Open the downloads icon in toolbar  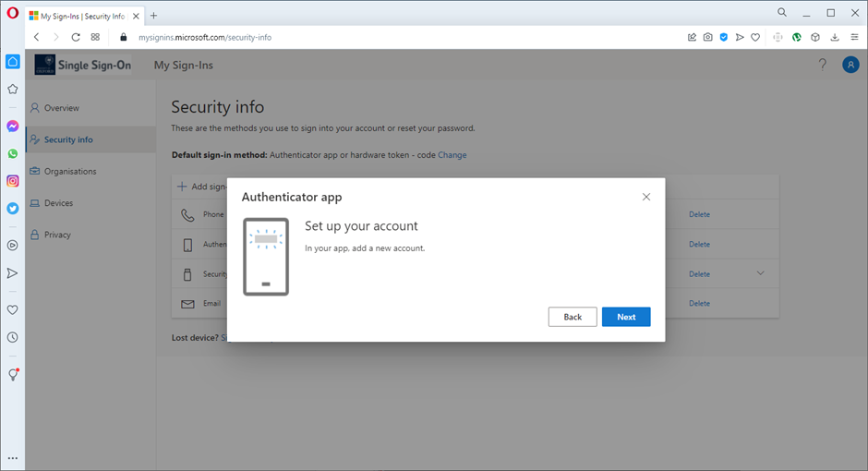(x=835, y=37)
